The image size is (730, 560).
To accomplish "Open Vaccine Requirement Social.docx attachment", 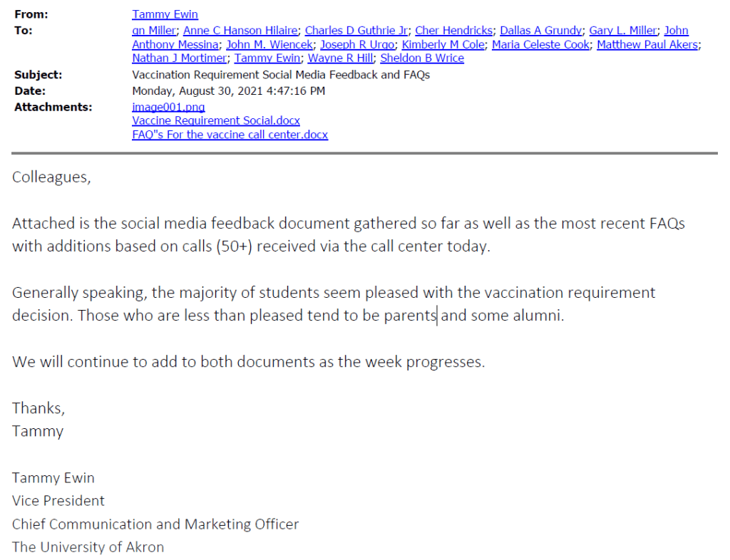I will [x=216, y=120].
